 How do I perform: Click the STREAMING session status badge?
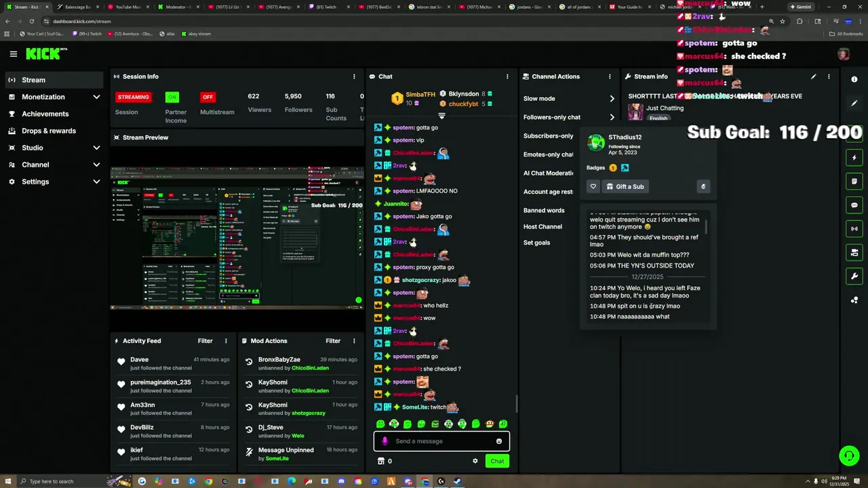pyautogui.click(x=133, y=97)
